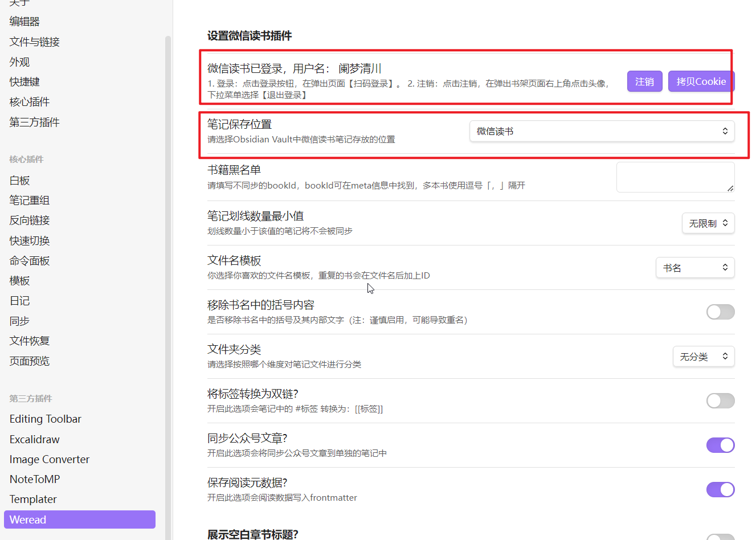756x540 pixels.
Task: Click the 设置微信读书插件 heading
Action: [250, 36]
